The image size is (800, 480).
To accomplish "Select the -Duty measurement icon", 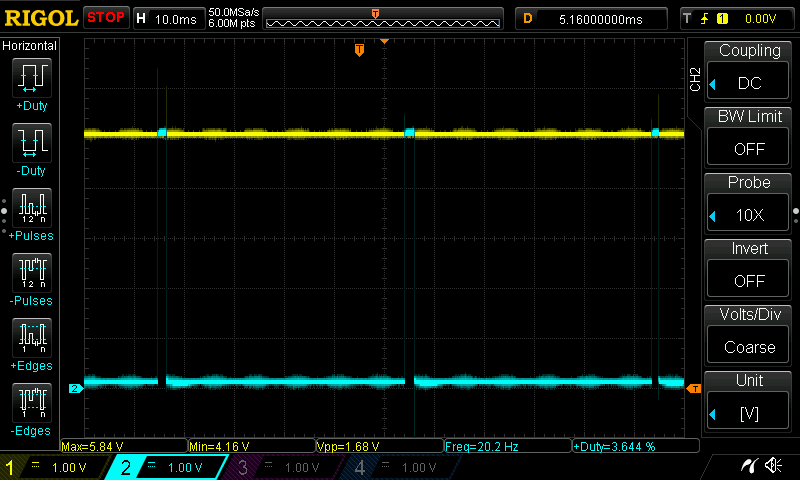I will (x=32, y=143).
